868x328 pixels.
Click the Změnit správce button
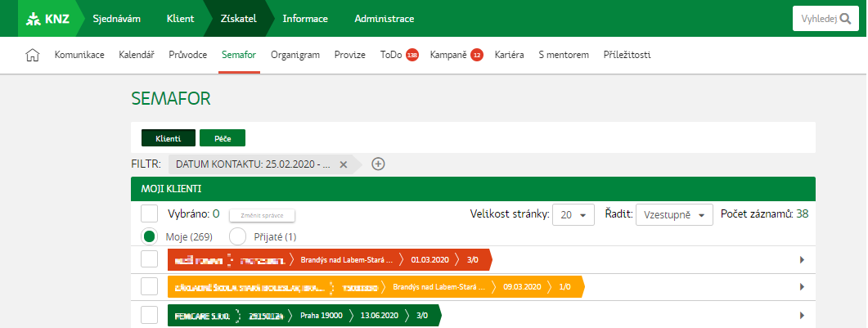[x=261, y=215]
